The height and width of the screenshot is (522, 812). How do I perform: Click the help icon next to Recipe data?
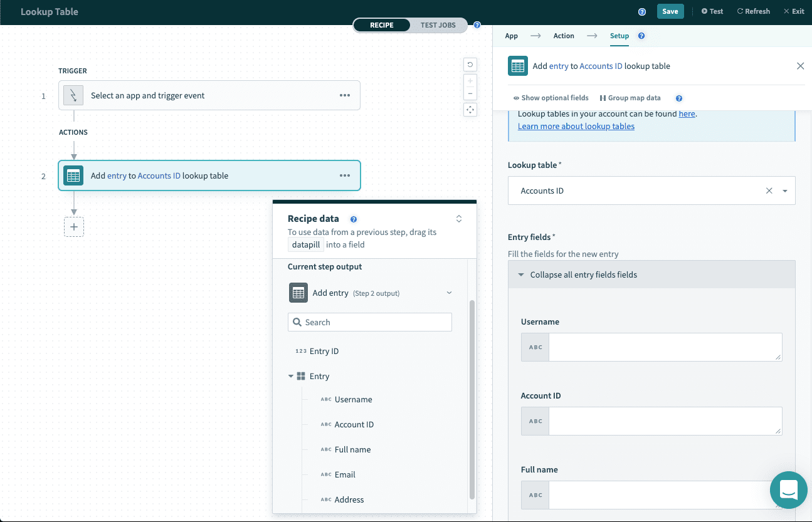point(353,219)
